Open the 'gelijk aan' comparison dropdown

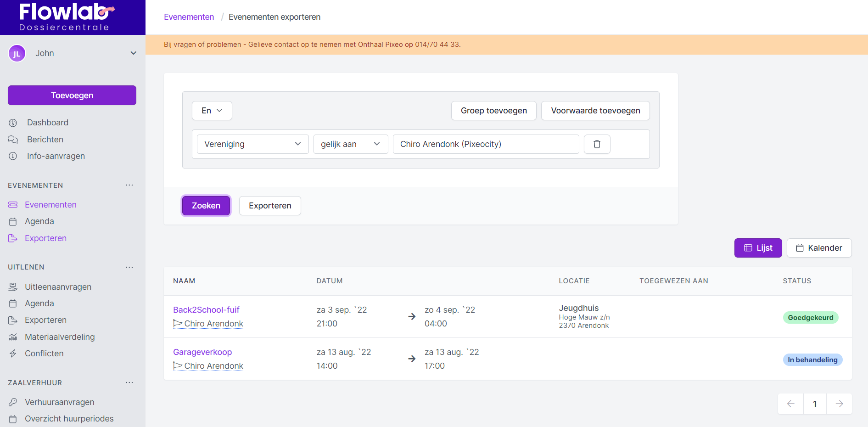pos(350,144)
